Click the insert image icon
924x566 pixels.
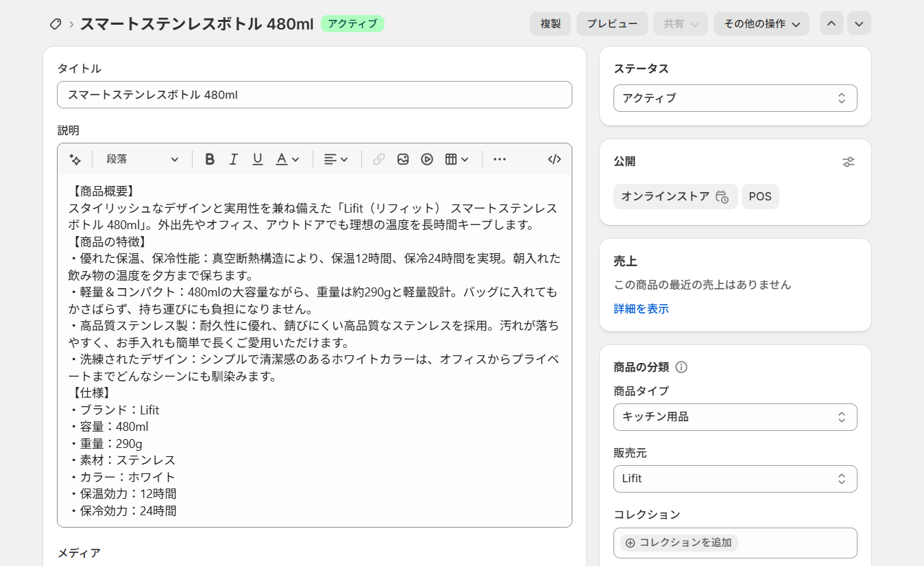(x=403, y=159)
